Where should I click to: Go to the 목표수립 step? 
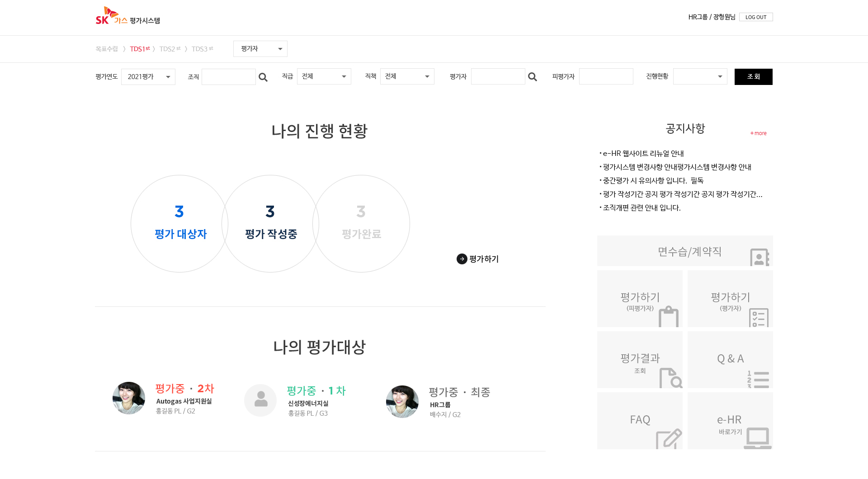(x=107, y=49)
